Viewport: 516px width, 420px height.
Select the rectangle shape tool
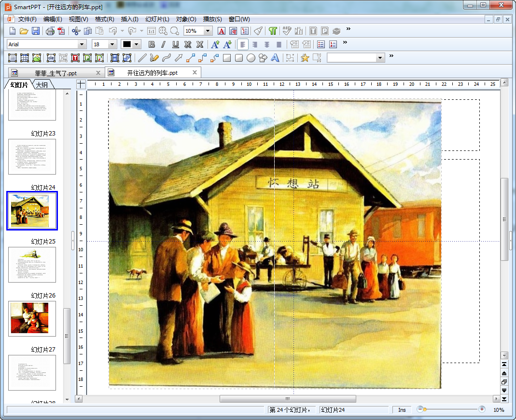(x=227, y=58)
